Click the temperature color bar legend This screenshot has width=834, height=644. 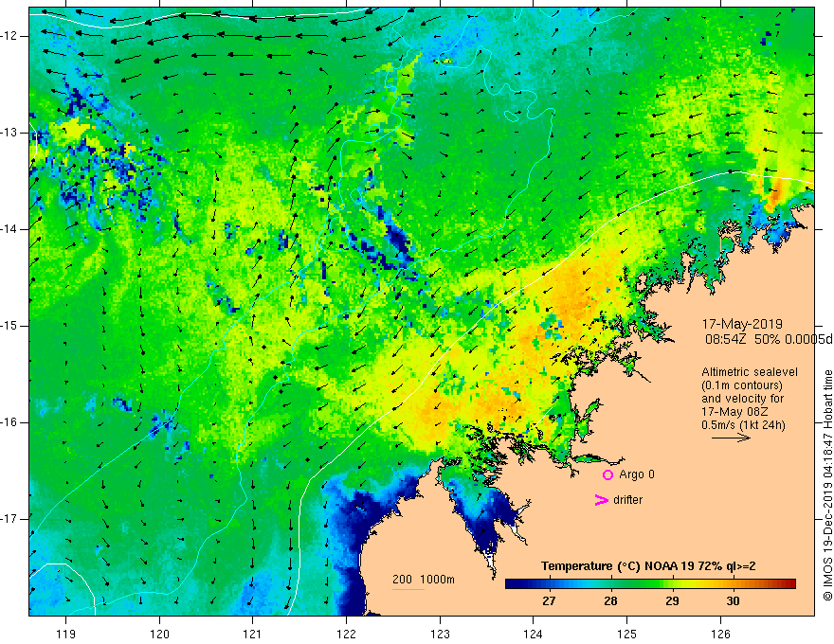pos(650,584)
